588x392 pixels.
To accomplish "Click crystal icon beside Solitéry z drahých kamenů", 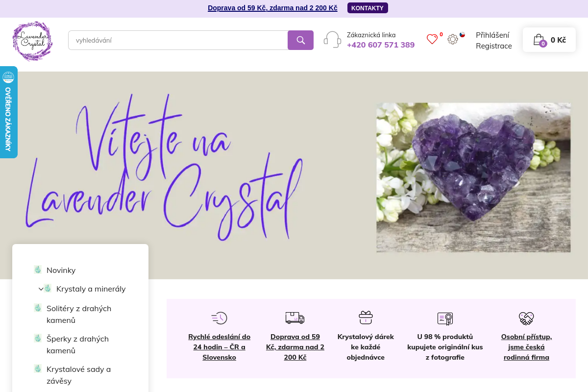I will (38, 308).
